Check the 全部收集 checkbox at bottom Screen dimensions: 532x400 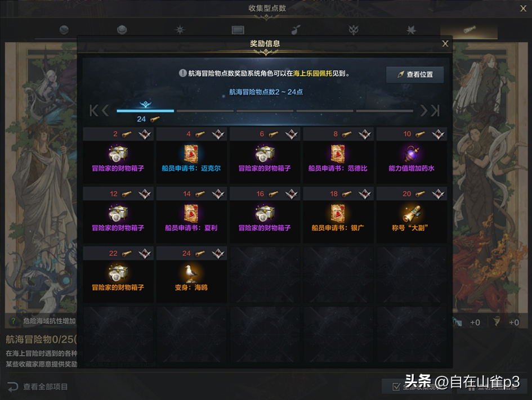click(x=396, y=387)
